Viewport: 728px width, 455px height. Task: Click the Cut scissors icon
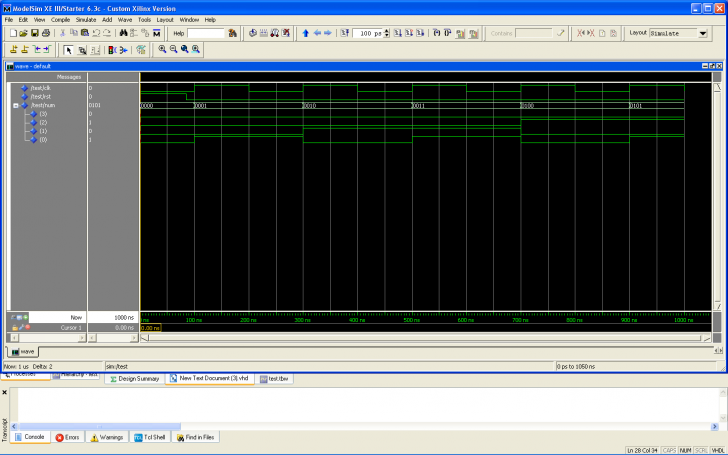[x=62, y=33]
